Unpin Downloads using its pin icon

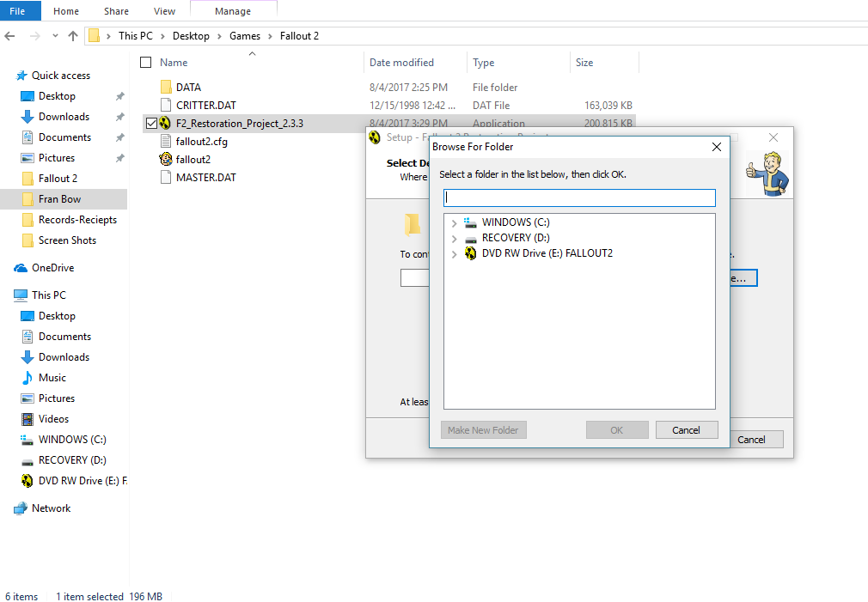(119, 117)
